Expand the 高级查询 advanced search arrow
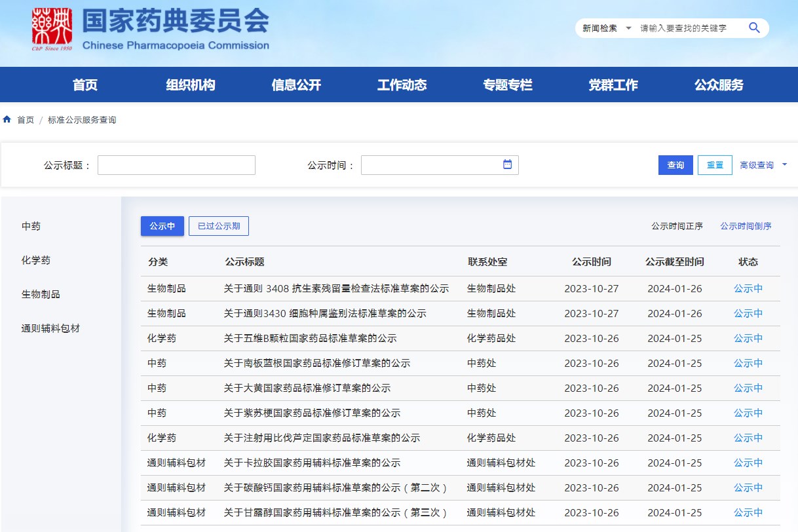The image size is (798, 532). tap(784, 165)
